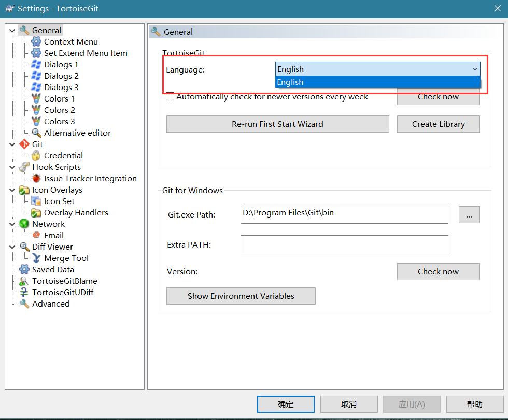
Task: Click the Diff Viewer magnifier icon
Action: point(24,247)
